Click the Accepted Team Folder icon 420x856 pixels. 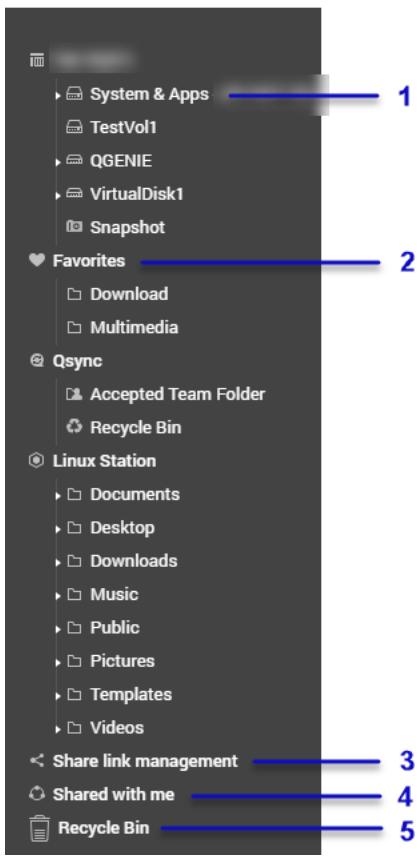74,394
